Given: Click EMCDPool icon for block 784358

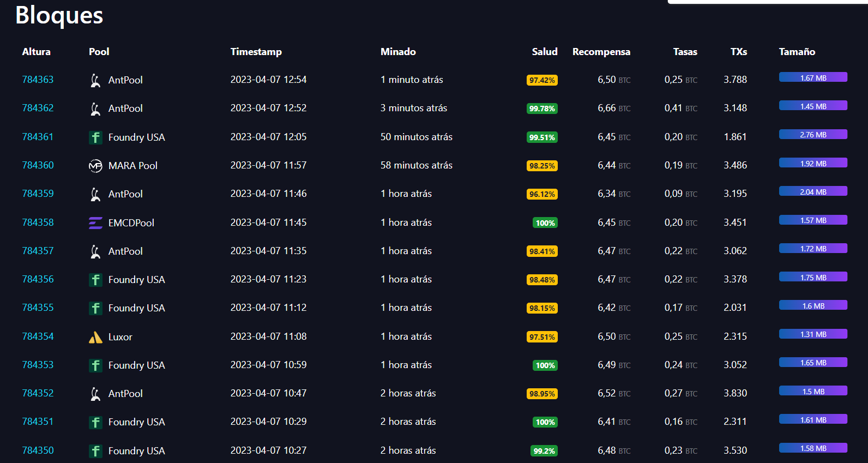Looking at the screenshot, I should click(95, 223).
